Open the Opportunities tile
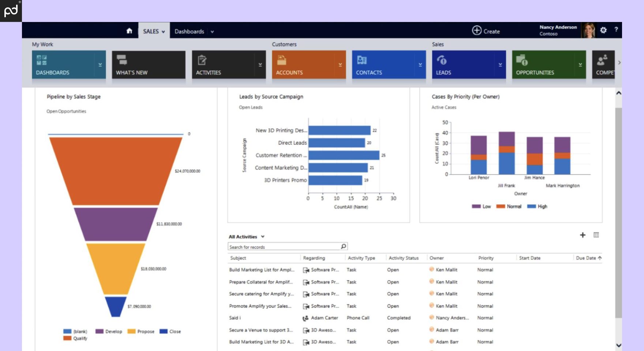Viewport: 644px width, 351px height. pyautogui.click(x=543, y=65)
